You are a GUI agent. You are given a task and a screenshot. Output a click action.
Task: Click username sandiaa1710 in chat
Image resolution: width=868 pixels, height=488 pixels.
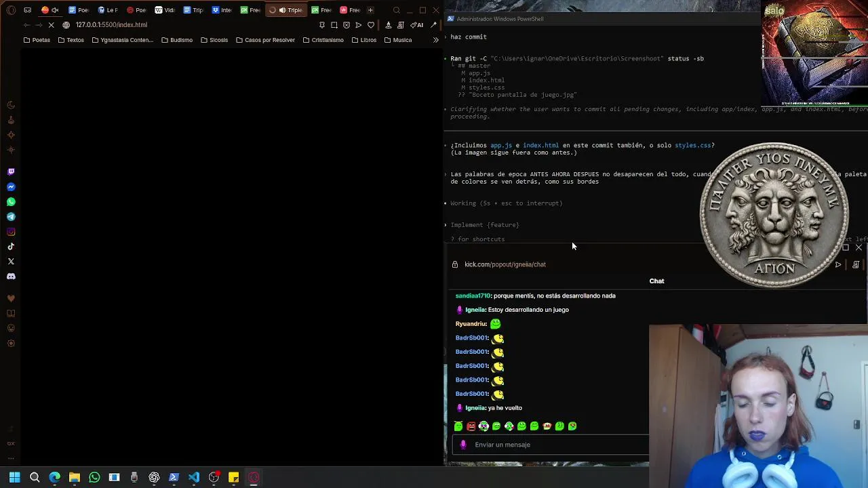click(473, 296)
